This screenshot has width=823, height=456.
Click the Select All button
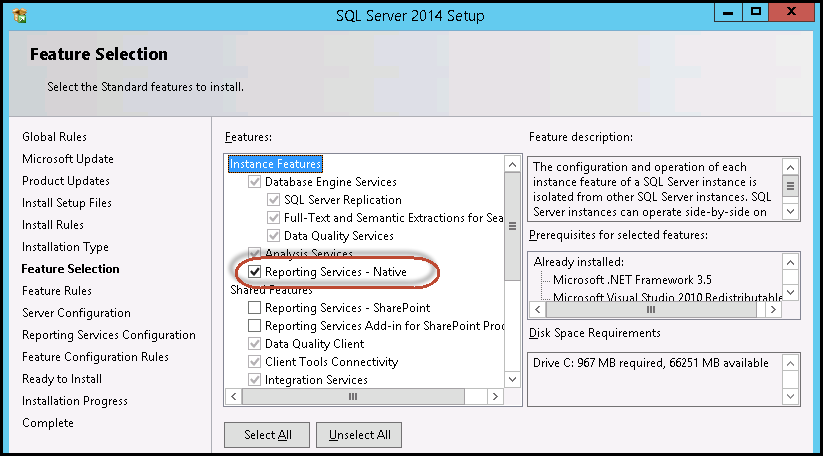267,435
